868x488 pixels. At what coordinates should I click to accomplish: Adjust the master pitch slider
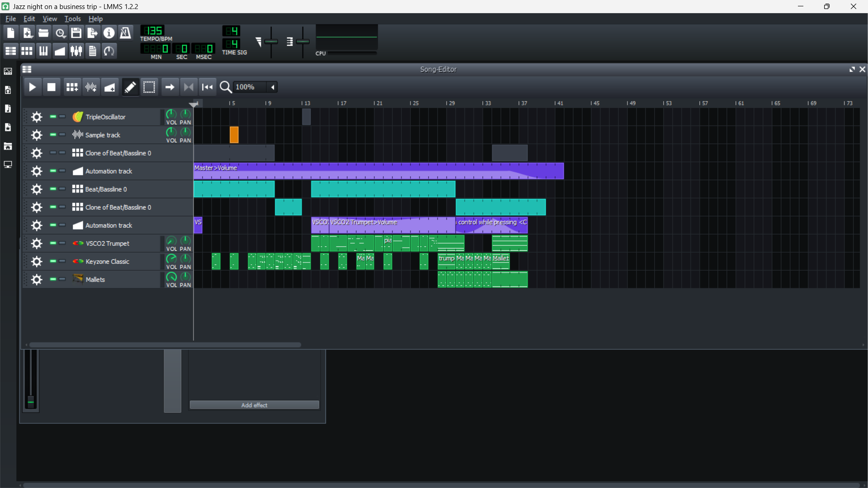(303, 42)
